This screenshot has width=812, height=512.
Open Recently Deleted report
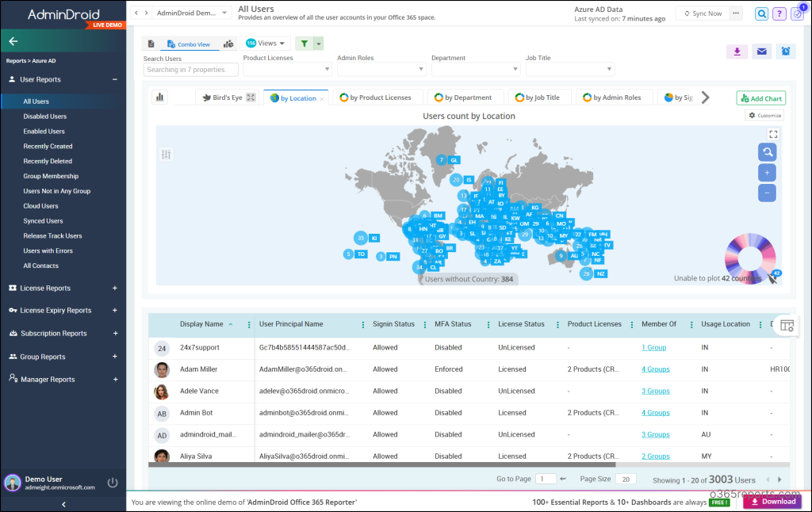pos(48,161)
